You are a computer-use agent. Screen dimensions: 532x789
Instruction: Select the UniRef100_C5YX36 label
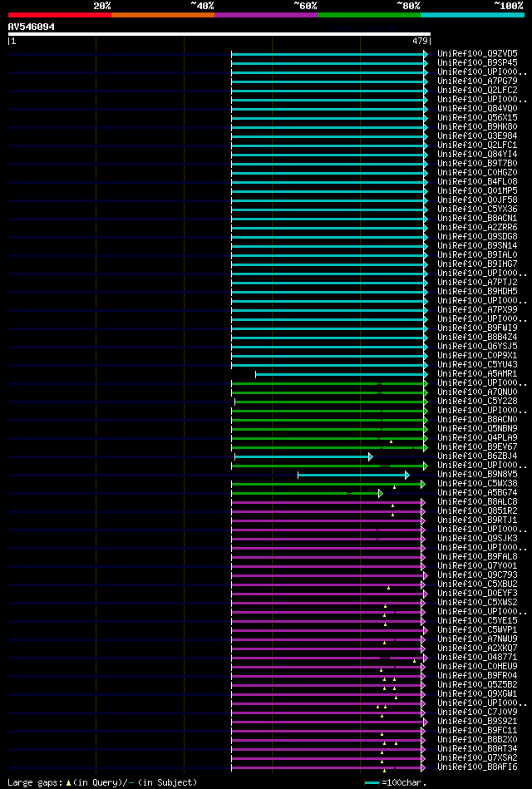point(478,209)
